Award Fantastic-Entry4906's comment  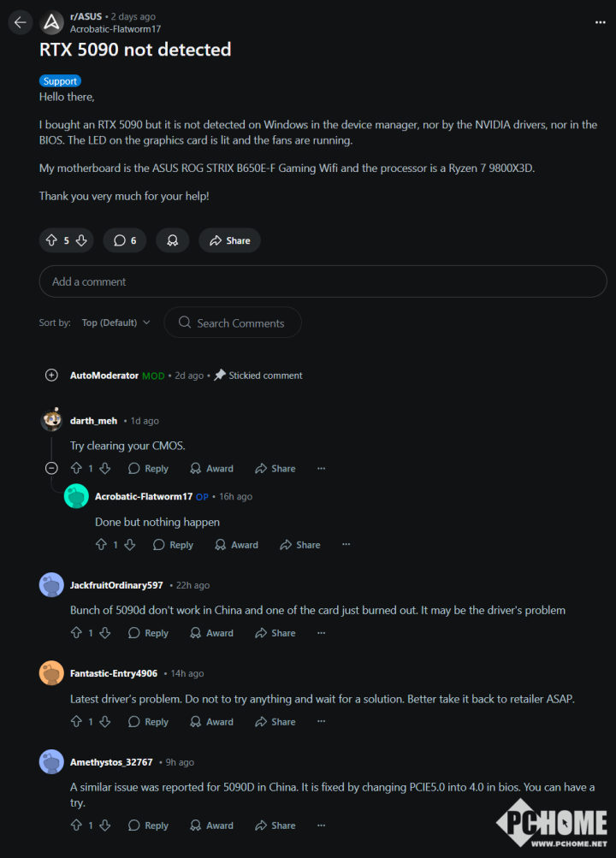(211, 722)
